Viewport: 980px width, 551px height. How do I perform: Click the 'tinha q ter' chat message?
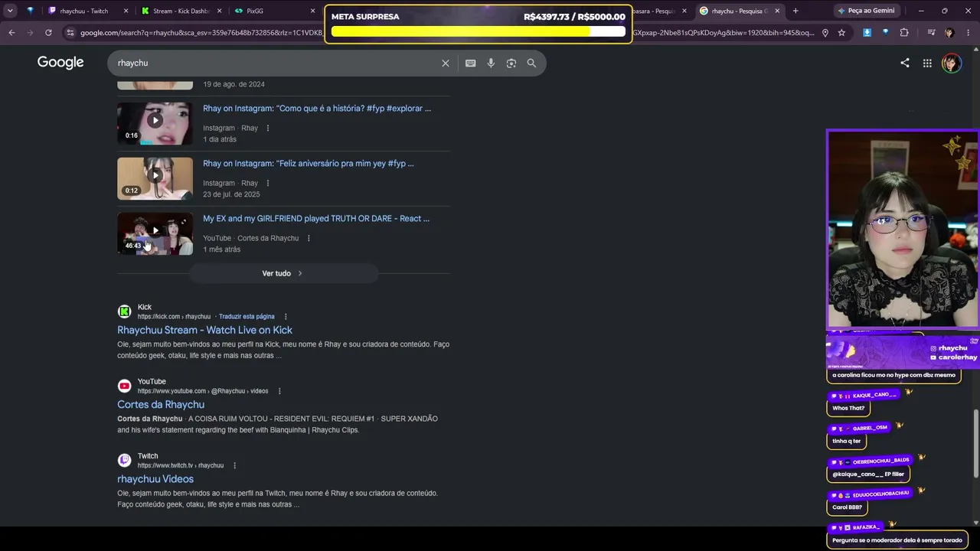(847, 441)
